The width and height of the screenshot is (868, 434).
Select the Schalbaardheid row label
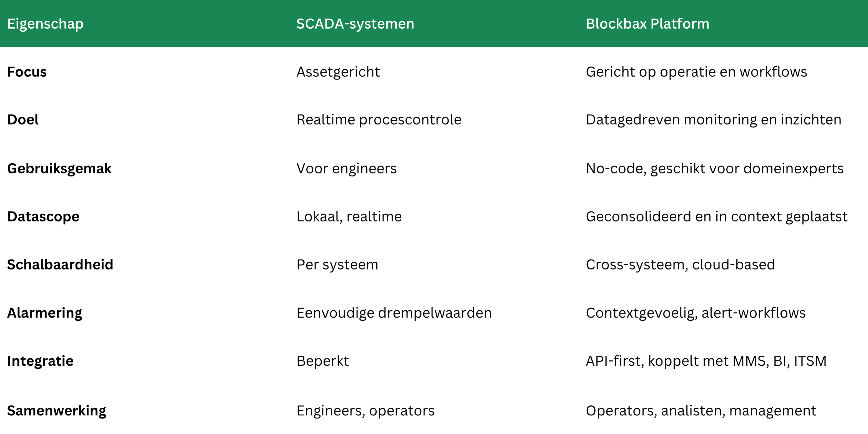tap(60, 265)
